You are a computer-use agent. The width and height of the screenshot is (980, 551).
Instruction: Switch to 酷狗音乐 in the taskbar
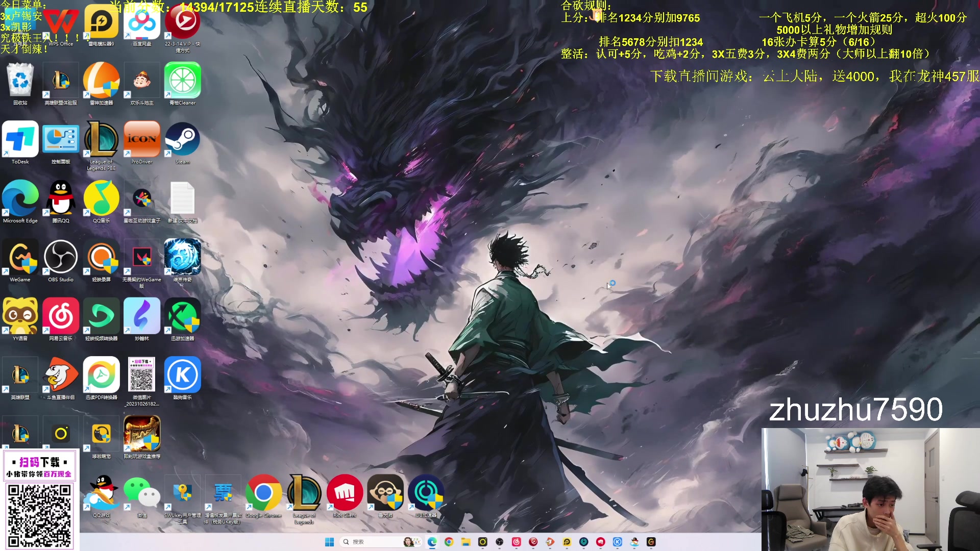click(617, 542)
